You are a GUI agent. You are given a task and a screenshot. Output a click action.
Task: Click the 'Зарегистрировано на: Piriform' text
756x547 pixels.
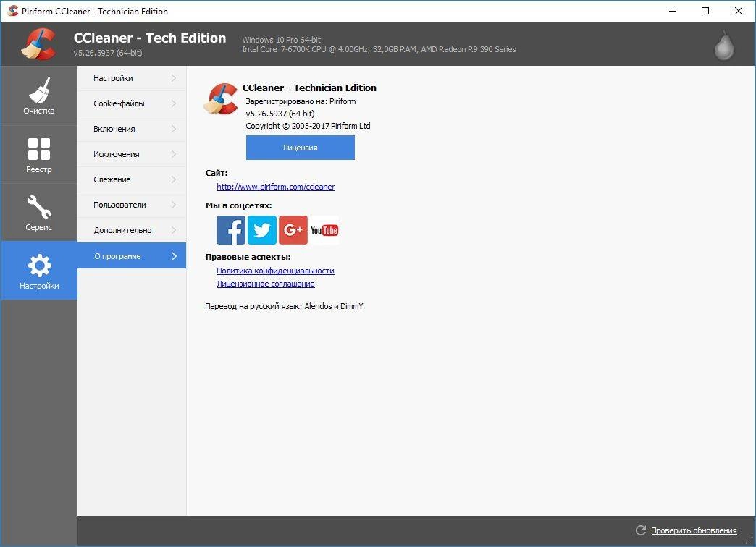(301, 101)
